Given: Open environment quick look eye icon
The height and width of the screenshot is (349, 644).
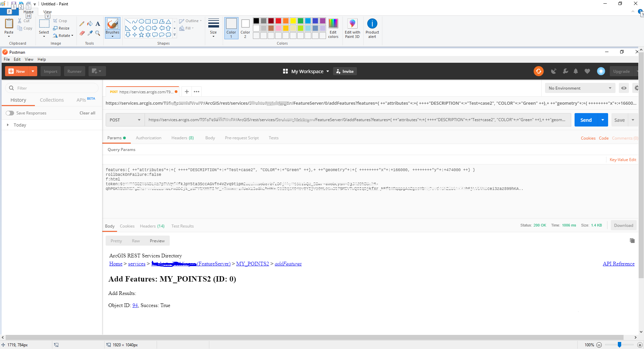Looking at the screenshot, I should [x=624, y=88].
